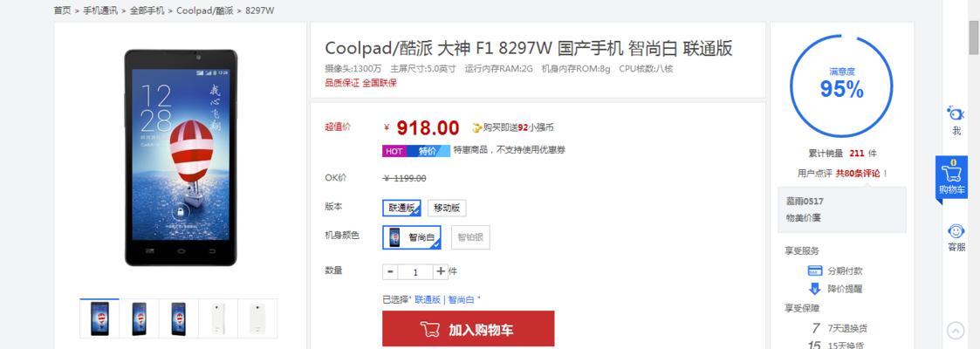The width and height of the screenshot is (980, 349).
Task: Click the 我 account sidebar icon
Action: pos(956,113)
